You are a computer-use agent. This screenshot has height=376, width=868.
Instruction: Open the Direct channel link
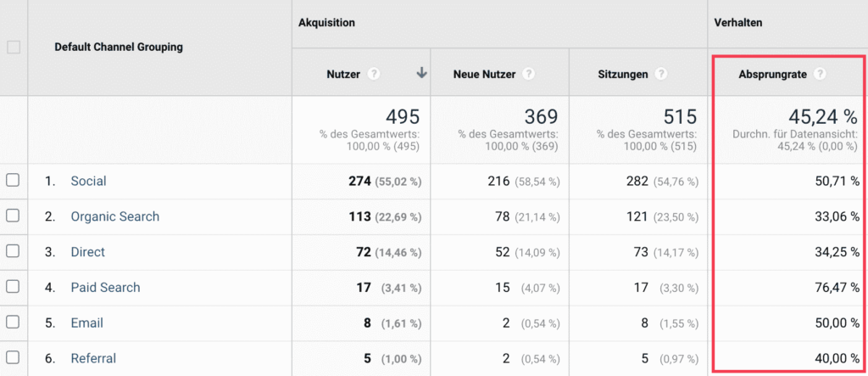click(x=88, y=252)
